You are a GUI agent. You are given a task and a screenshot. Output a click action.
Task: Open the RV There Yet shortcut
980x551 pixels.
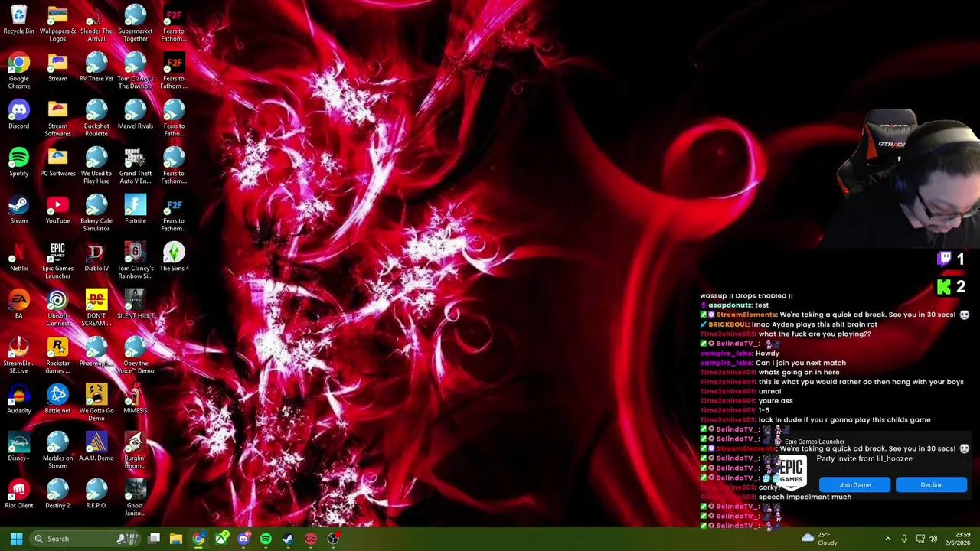tap(96, 67)
